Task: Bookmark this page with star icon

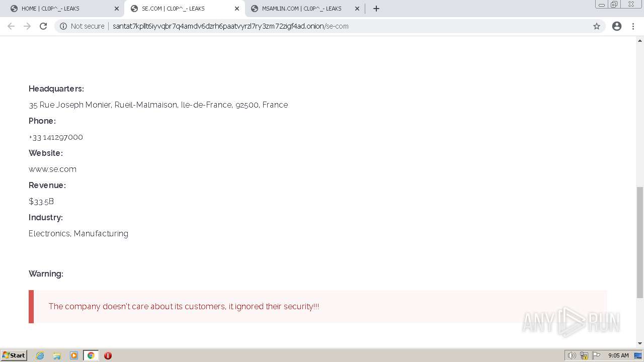Action: click(597, 26)
